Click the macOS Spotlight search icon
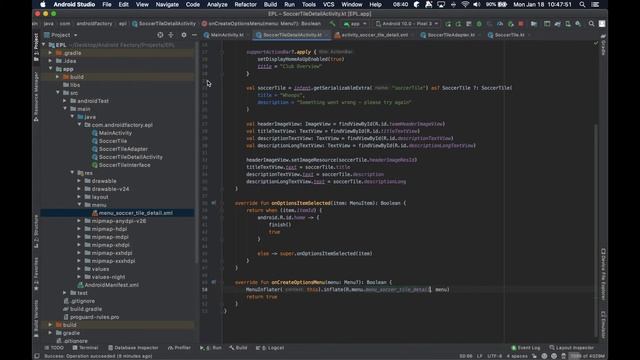Viewport: 640px width, 360px height. (582, 4)
